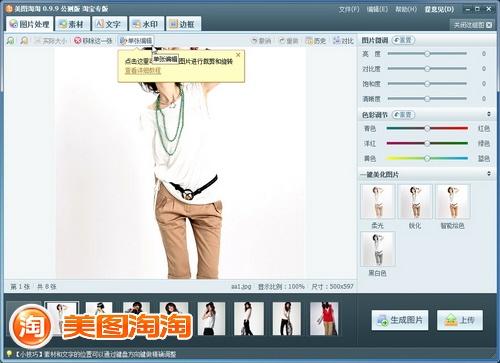The width and height of the screenshot is (500, 363).
Task: Click the 撤销 undo button
Action: pos(261,41)
